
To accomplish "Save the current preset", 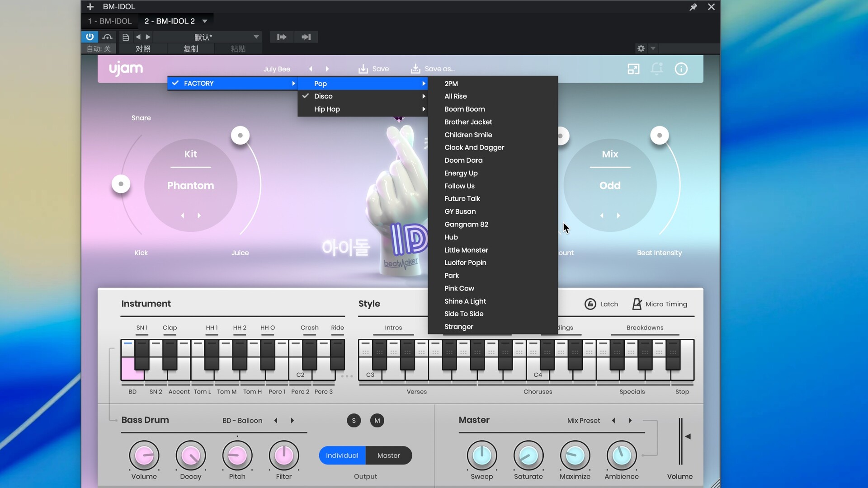I will click(x=373, y=69).
